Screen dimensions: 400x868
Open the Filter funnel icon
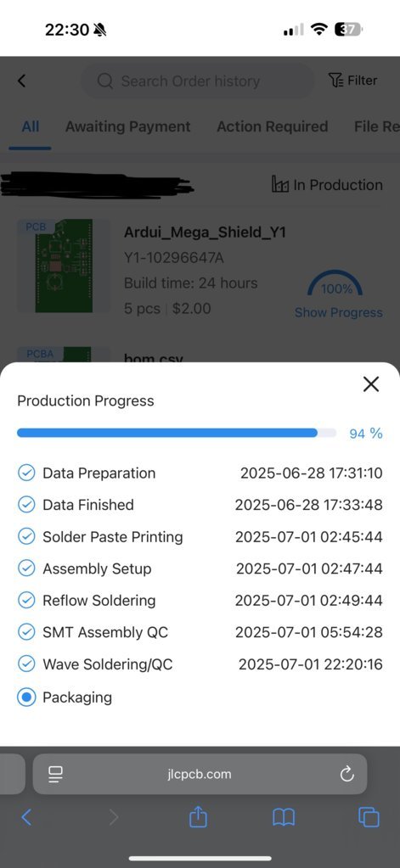[x=335, y=81]
